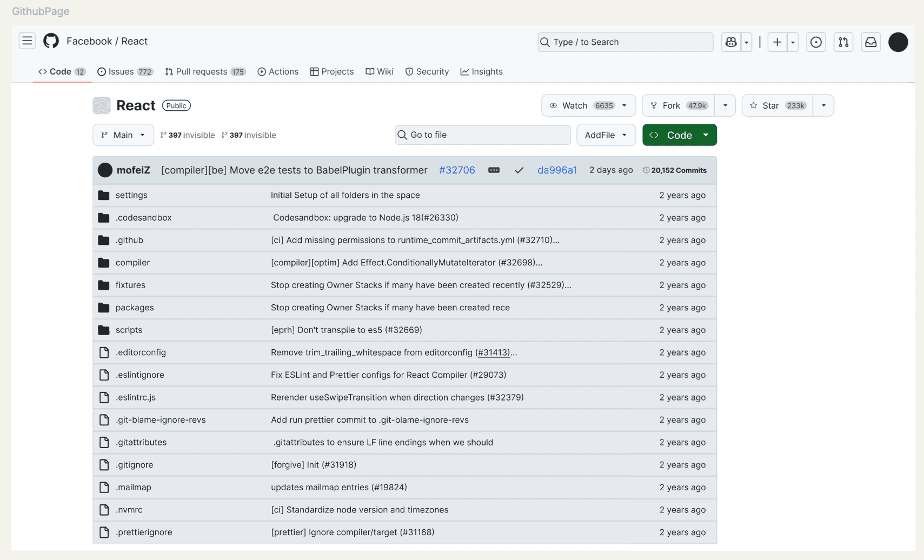Open pull requests icon in header
Image resolution: width=924 pixels, height=560 pixels.
point(843,42)
